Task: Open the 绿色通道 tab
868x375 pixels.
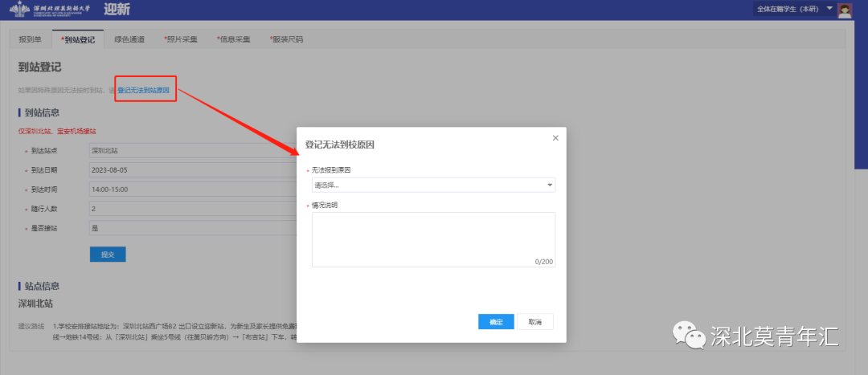Action: coord(129,39)
